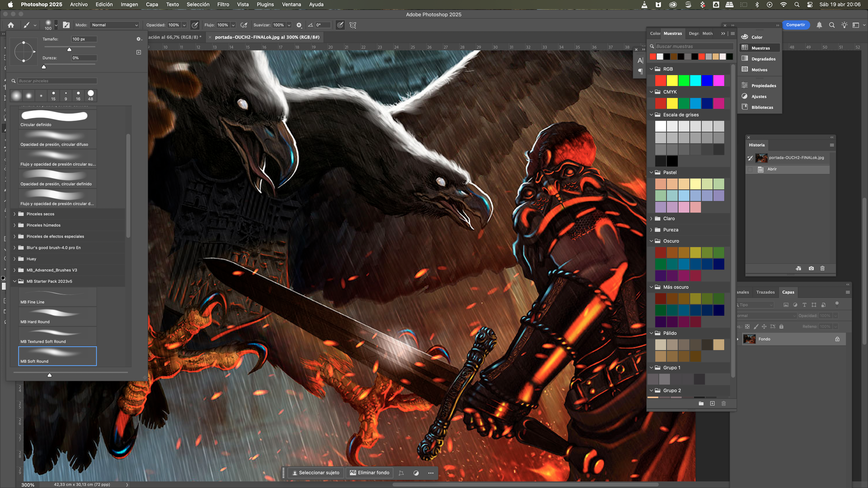The width and height of the screenshot is (868, 488).
Task: Pick the magenta swatch in CMYK group
Action: point(718,103)
